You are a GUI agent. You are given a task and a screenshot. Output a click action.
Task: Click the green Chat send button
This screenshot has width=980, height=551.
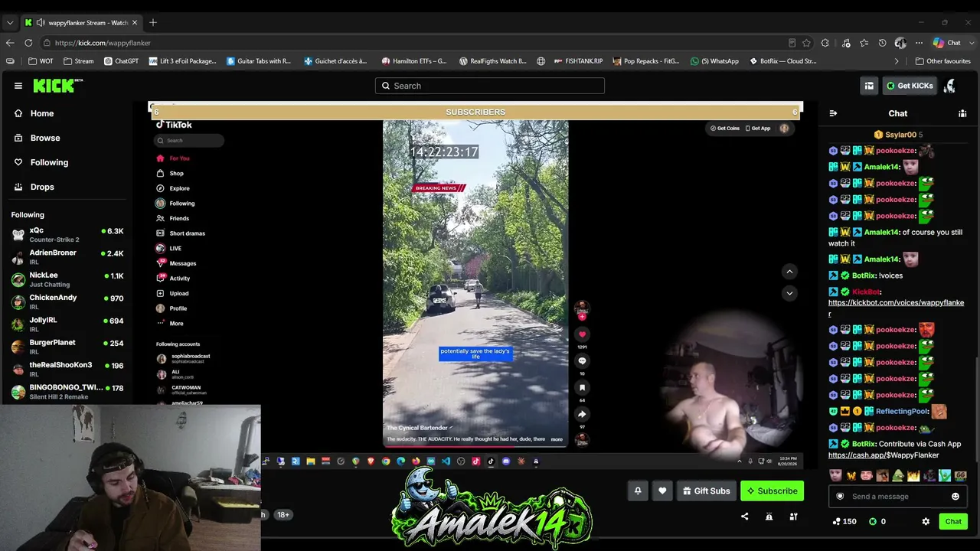click(953, 521)
